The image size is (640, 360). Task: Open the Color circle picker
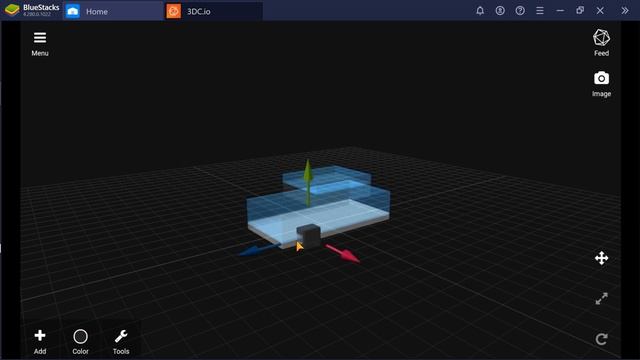[x=80, y=342]
